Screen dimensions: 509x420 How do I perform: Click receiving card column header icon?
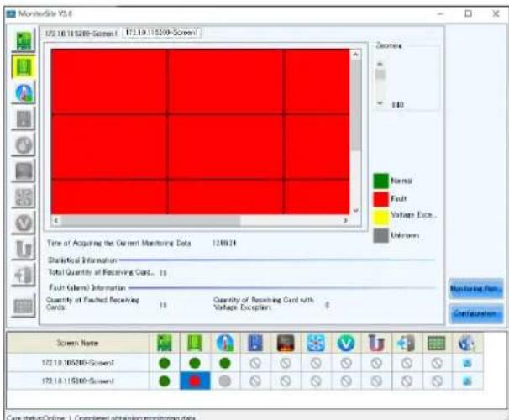pos(195,343)
